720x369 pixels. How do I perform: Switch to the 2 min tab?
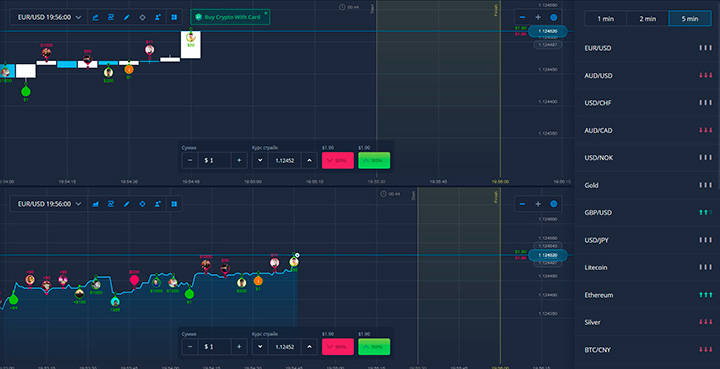coord(647,19)
